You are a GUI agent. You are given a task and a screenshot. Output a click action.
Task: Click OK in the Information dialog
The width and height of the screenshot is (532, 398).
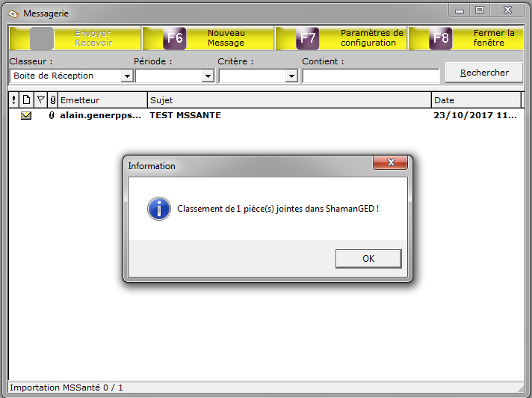point(368,259)
